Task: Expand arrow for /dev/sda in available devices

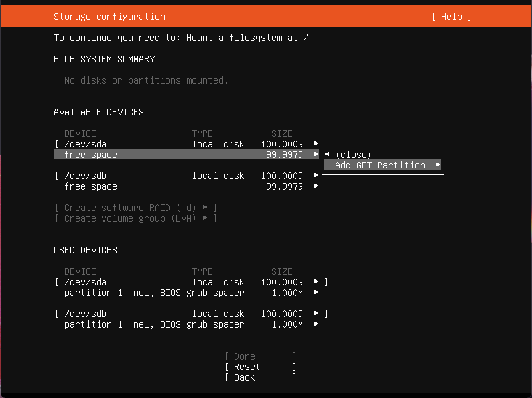Action: 316,143
